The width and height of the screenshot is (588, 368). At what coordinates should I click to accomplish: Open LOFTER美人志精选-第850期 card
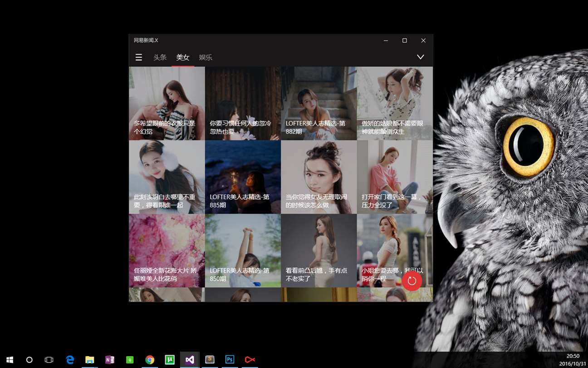(x=243, y=251)
